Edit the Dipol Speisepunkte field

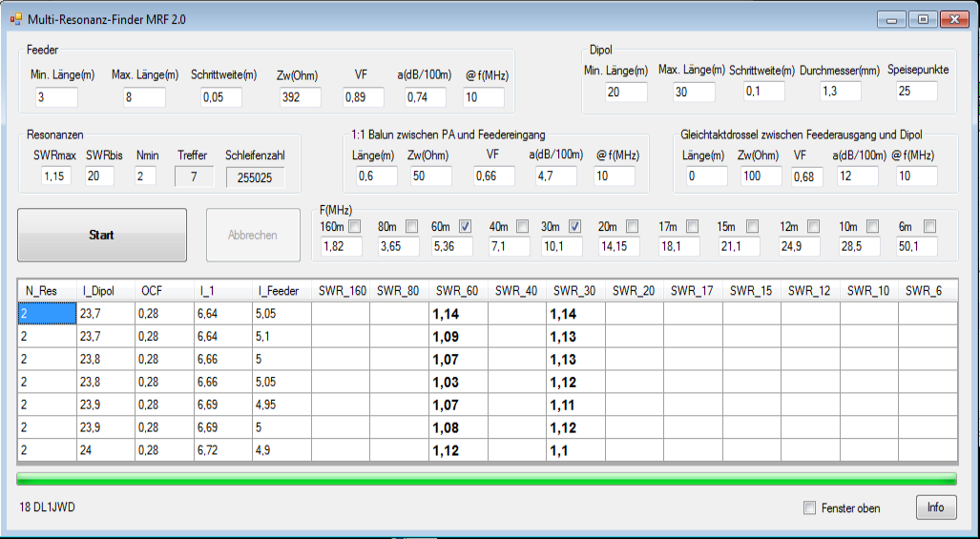click(916, 92)
